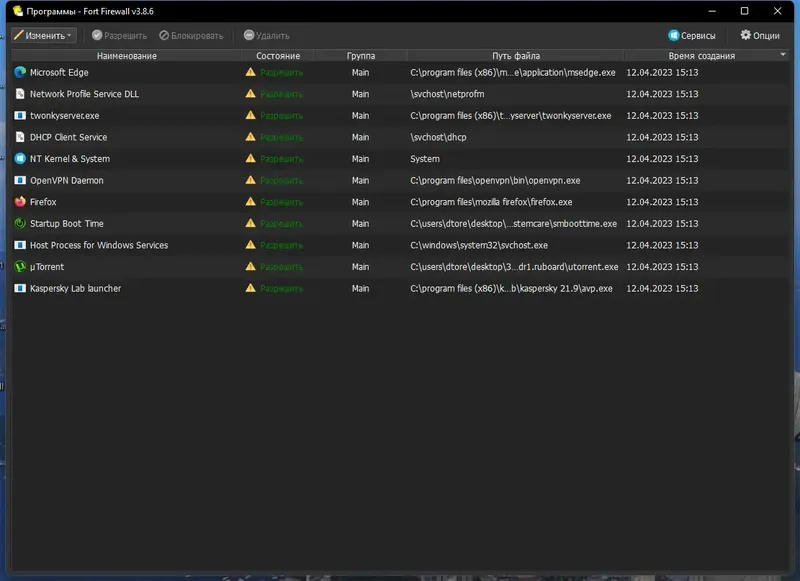The height and width of the screenshot is (581, 800).
Task: Click the DHCP Client Service file icon
Action: click(20, 137)
